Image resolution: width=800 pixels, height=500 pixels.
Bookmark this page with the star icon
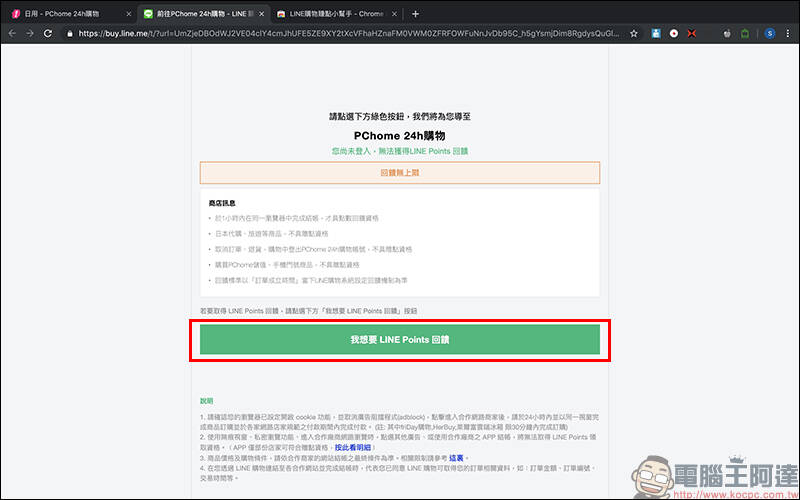634,34
